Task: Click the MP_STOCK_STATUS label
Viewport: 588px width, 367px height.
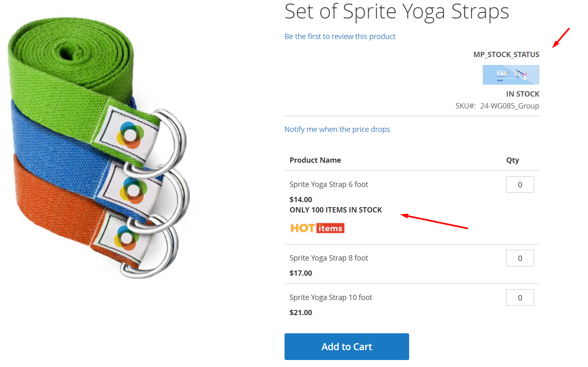Action: pyautogui.click(x=506, y=55)
